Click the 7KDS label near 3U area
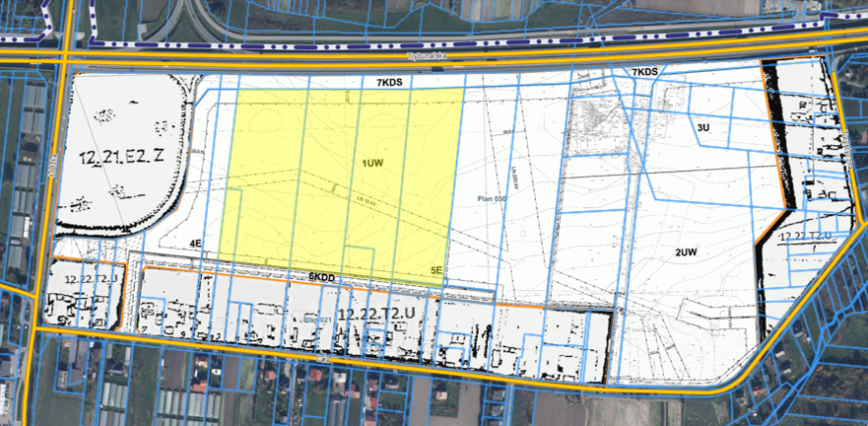This screenshot has width=868, height=426. point(645,71)
